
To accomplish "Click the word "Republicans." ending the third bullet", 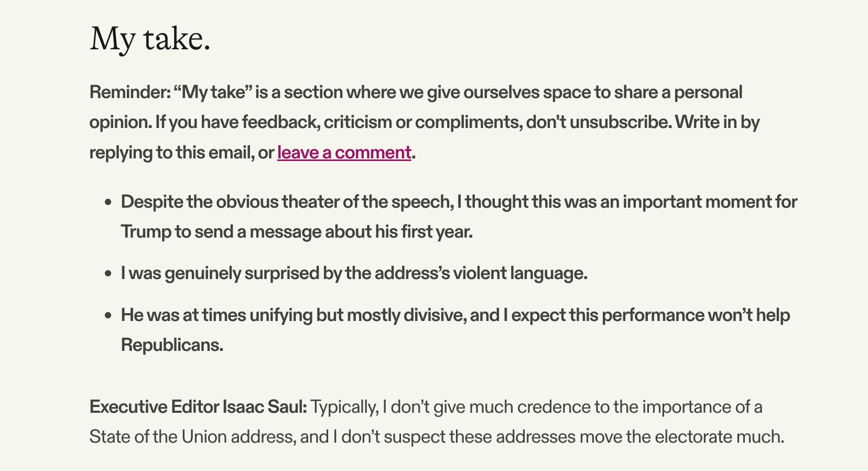I will 172,346.
